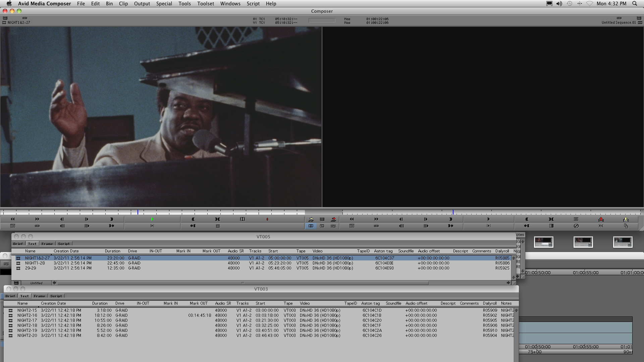Toggle the Source/Record mode button
This screenshot has width=644, height=362.
click(x=311, y=226)
